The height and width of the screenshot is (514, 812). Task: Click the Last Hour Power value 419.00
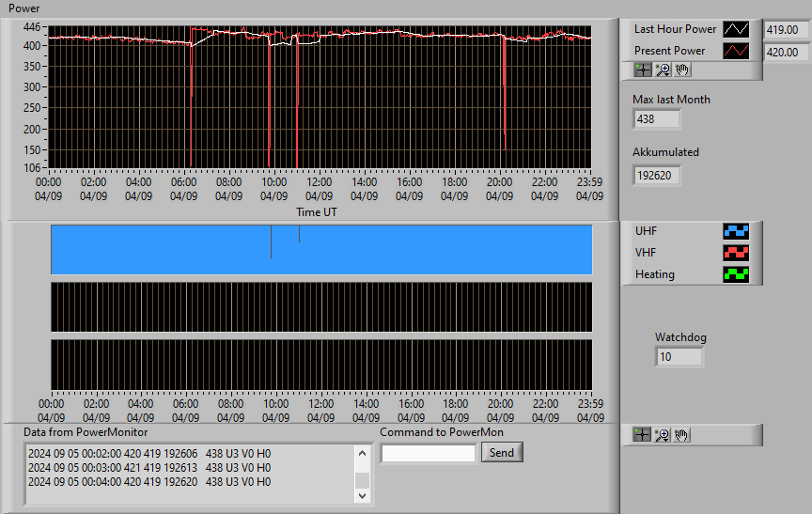coord(786,29)
